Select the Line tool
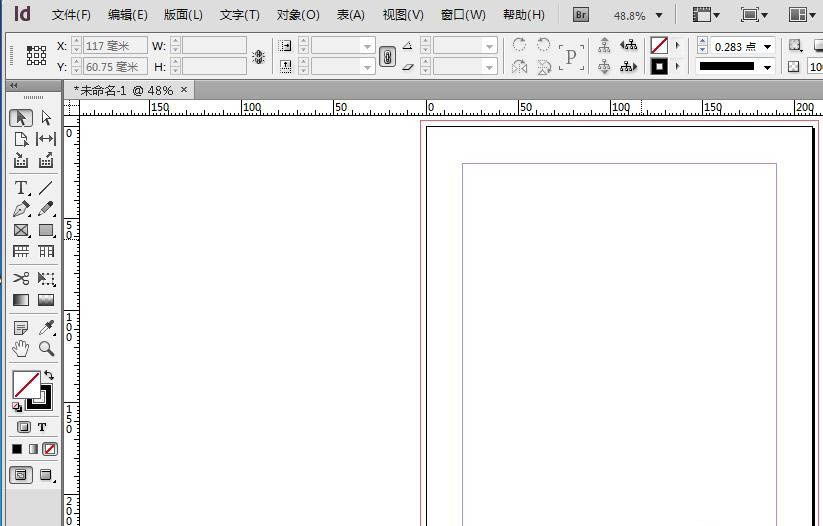The image size is (823, 526). click(46, 188)
